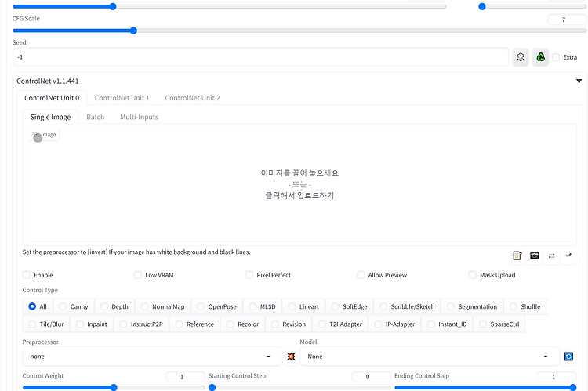588x391 pixels.
Task: Click the Starting Control Step number field
Action: coord(371,376)
